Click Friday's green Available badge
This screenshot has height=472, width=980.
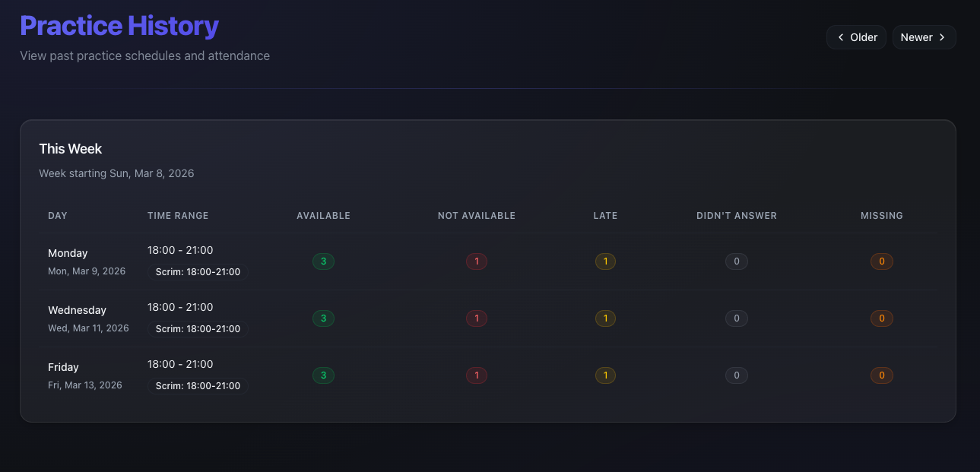coord(323,375)
